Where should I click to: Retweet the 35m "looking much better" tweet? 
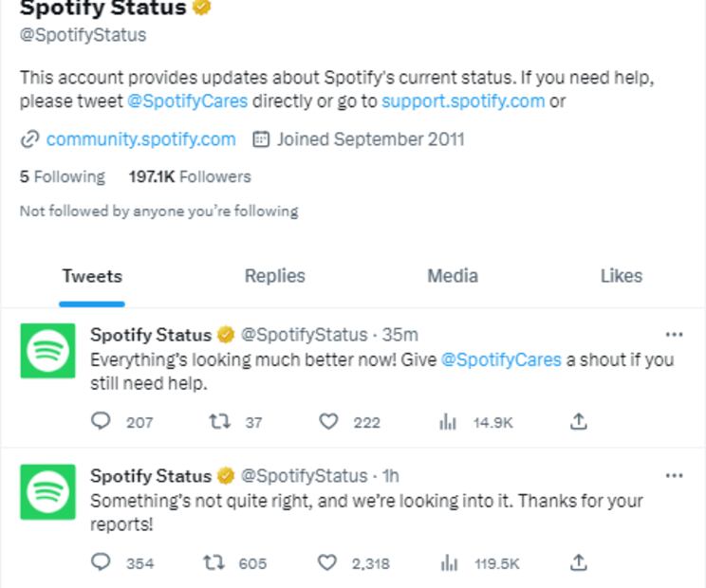(x=219, y=421)
